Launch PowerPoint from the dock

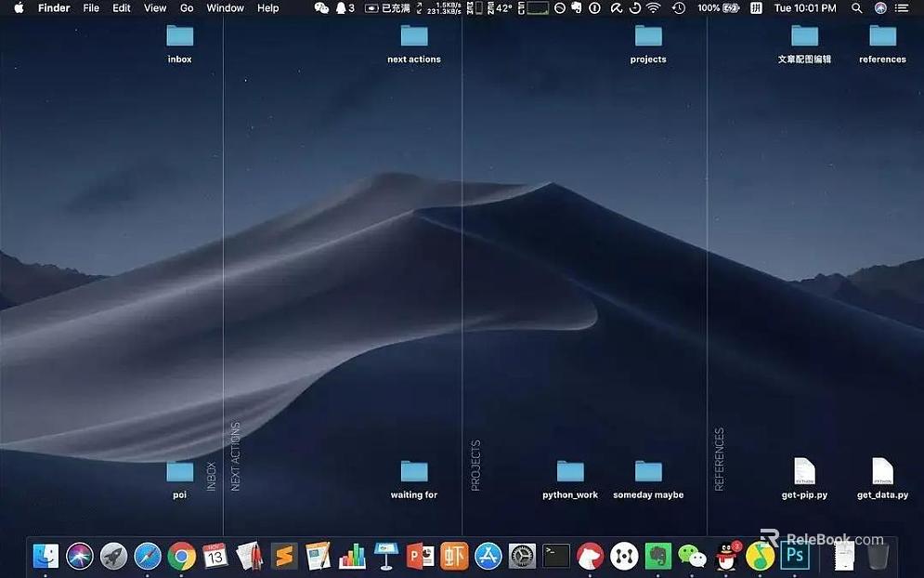421,556
